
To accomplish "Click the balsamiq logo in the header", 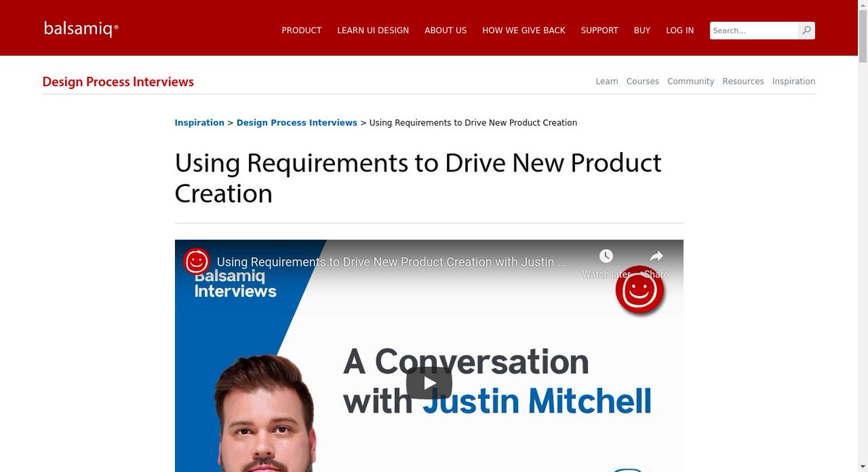I will pyautogui.click(x=80, y=29).
